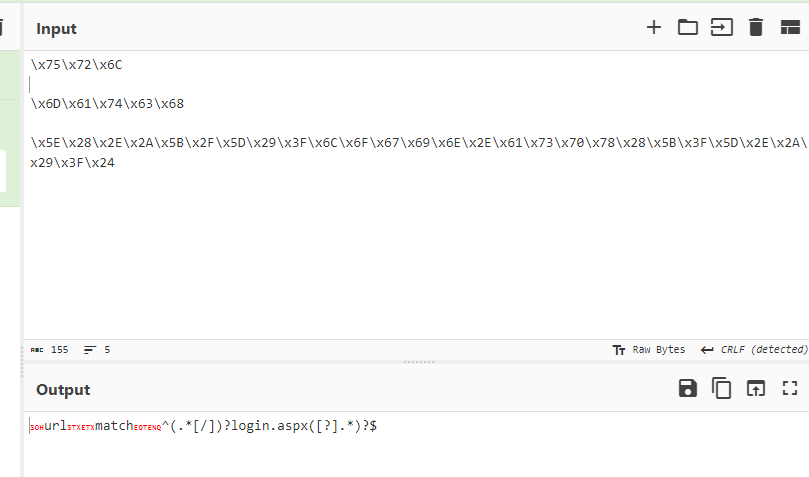This screenshot has height=477, width=809.
Task: Click the 155 character count indicator
Action: click(x=50, y=350)
